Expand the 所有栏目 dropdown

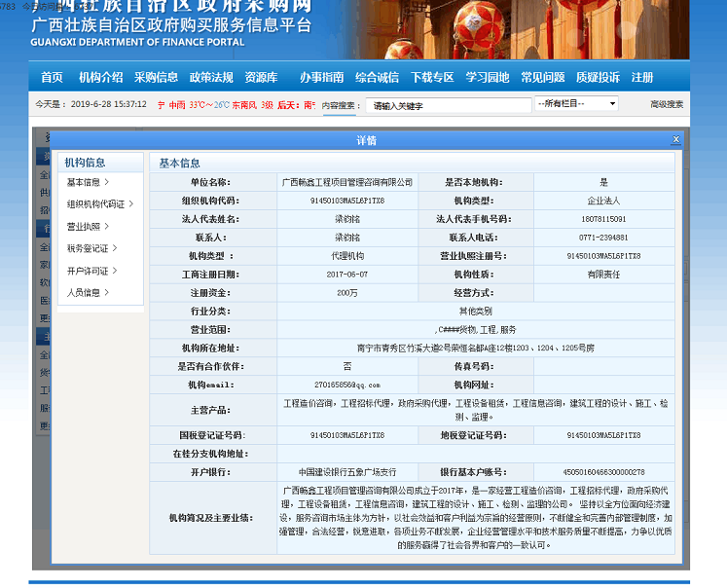576,103
